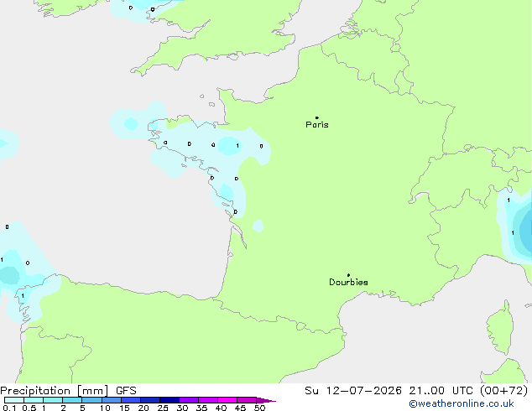Click the Dourbies city label
Image resolution: width=532 pixels, height=411 pixels.
[x=348, y=282]
